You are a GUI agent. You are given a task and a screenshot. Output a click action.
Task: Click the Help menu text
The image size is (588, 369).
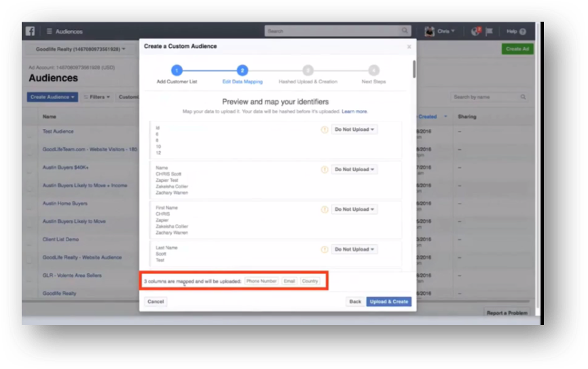(x=511, y=31)
